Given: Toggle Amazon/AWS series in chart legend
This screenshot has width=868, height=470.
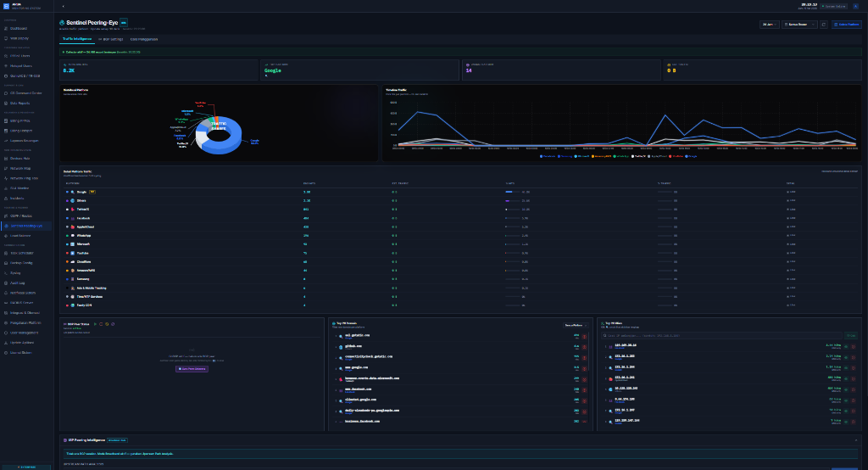Looking at the screenshot, I should pos(602,156).
